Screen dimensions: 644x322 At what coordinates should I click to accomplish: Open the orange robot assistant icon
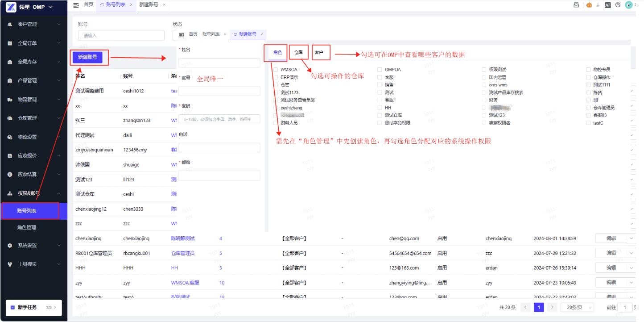[x=589, y=5]
